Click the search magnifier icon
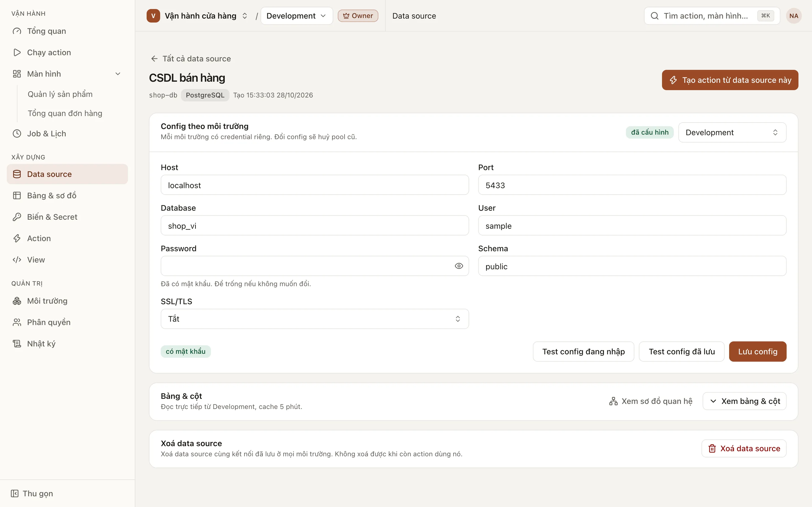Viewport: 812px width, 507px height. click(x=654, y=16)
